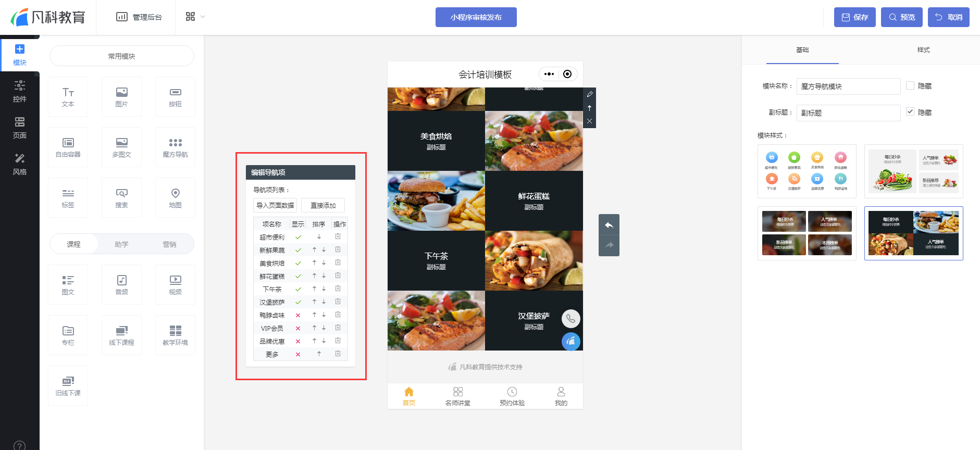Image resolution: width=980 pixels, height=450 pixels.
Task: Click the 保存 save button
Action: (x=855, y=17)
